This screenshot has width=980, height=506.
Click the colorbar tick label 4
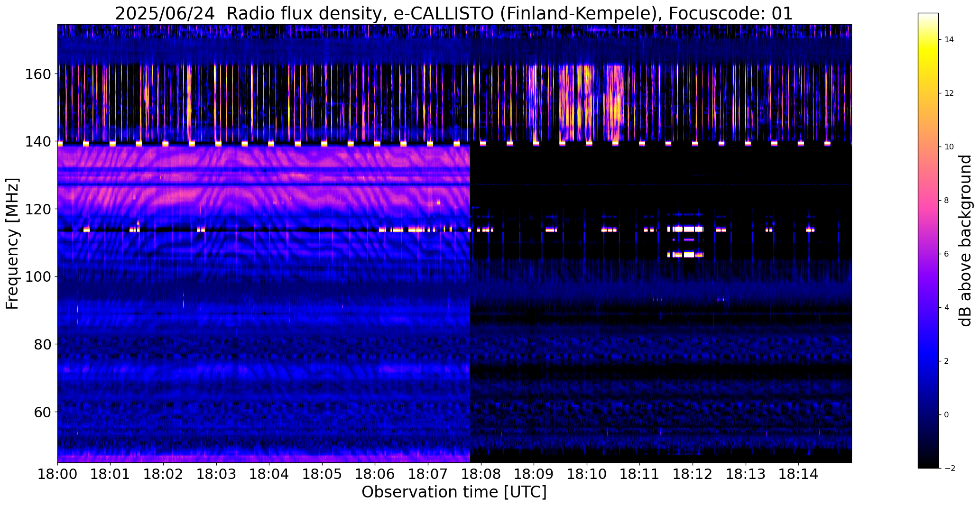coord(947,308)
